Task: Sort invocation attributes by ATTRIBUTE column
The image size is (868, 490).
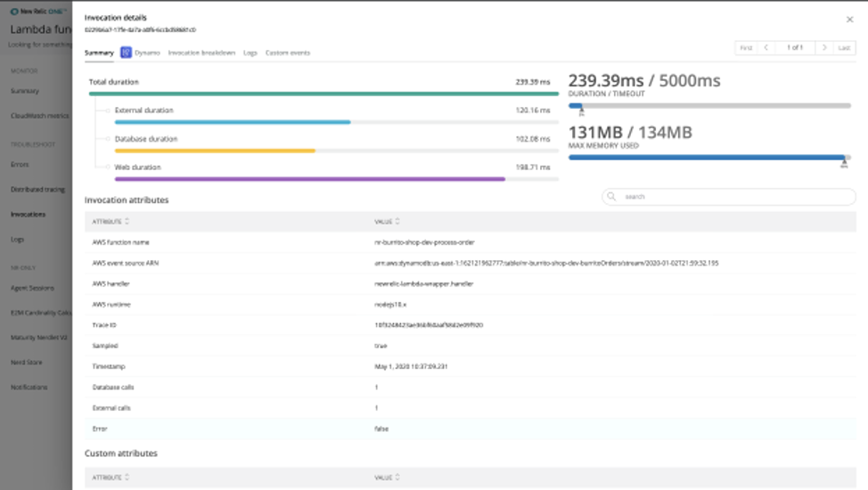Action: (111, 222)
